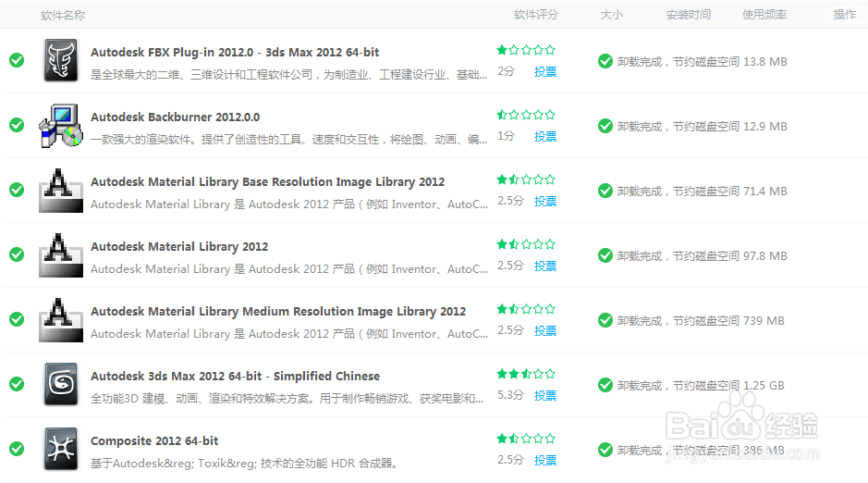
Task: Vote (投票) for Composite 2012 64-bit
Action: 545,460
